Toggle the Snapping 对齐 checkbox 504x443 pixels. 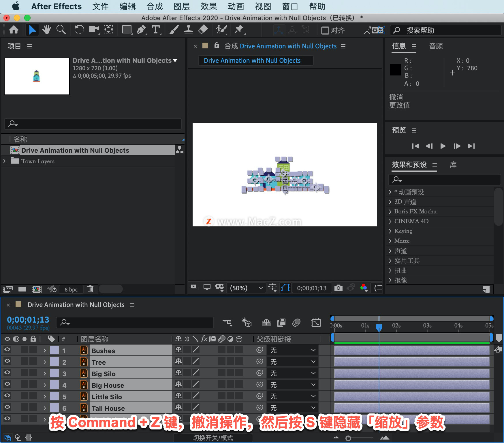pyautogui.click(x=325, y=30)
